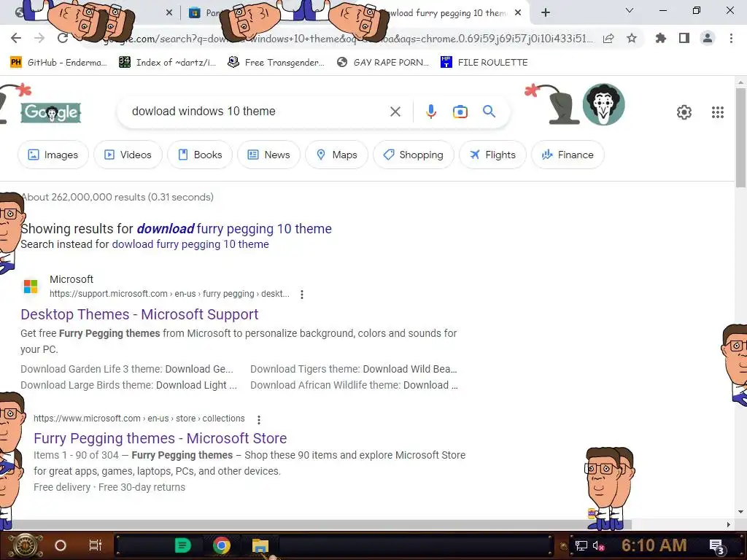Open the Windows Start button
The height and width of the screenshot is (560, 747).
tap(26, 545)
